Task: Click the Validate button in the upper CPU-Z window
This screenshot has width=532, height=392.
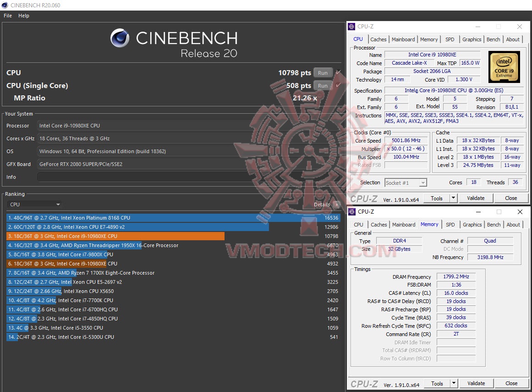Action: click(476, 198)
